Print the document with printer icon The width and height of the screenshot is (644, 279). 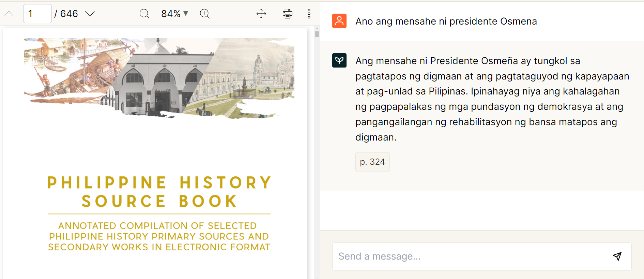[287, 14]
